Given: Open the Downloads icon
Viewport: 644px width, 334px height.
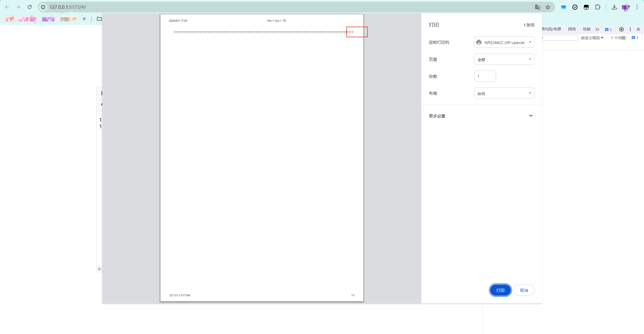Looking at the screenshot, I should 614,7.
